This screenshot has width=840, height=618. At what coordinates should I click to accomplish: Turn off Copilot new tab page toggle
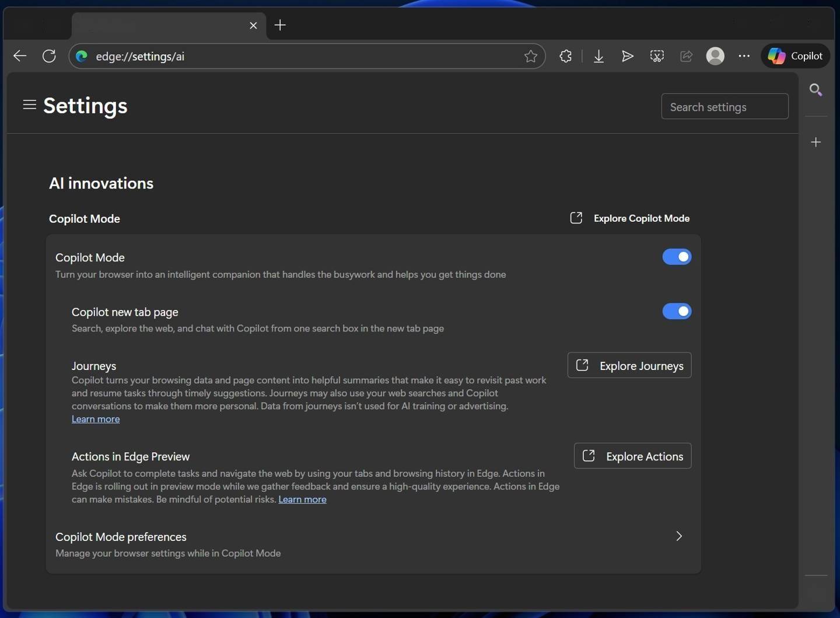(677, 311)
